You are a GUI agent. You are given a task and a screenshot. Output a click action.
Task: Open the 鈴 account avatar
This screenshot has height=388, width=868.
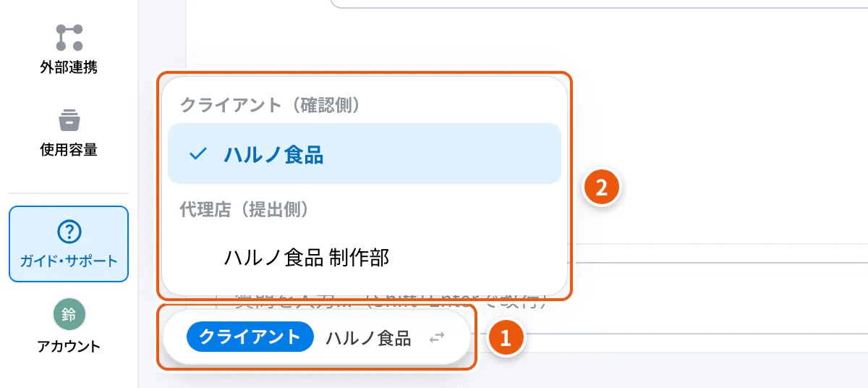pyautogui.click(x=69, y=314)
